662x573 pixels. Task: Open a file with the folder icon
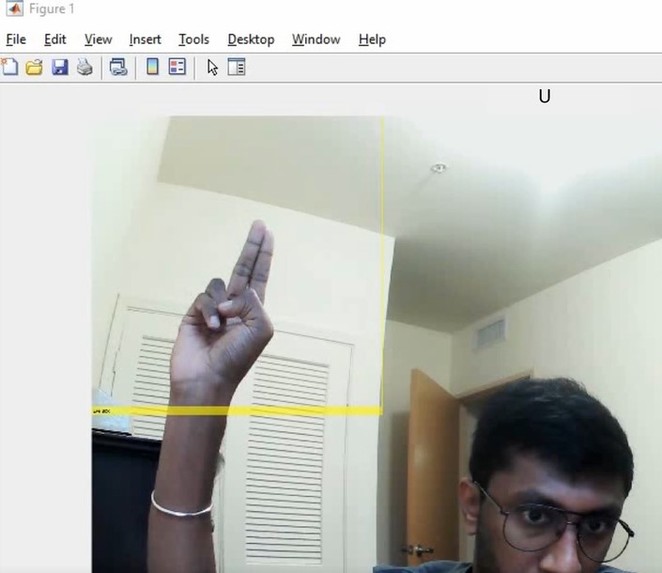click(34, 67)
